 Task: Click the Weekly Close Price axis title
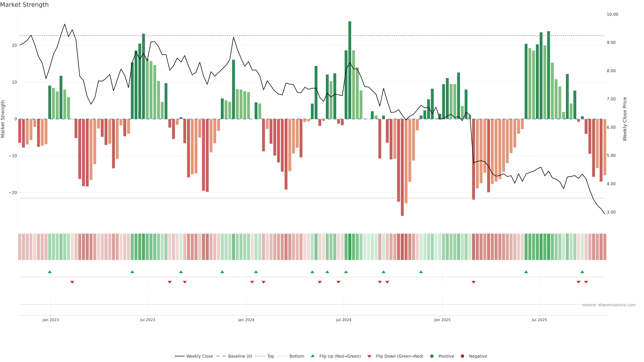(625, 119)
